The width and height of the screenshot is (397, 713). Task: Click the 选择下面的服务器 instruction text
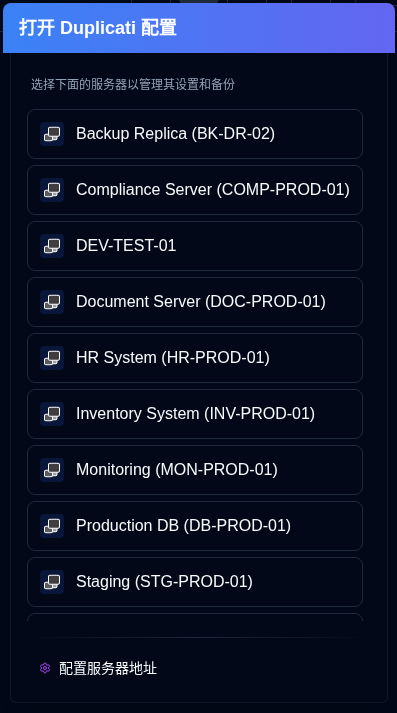point(133,84)
